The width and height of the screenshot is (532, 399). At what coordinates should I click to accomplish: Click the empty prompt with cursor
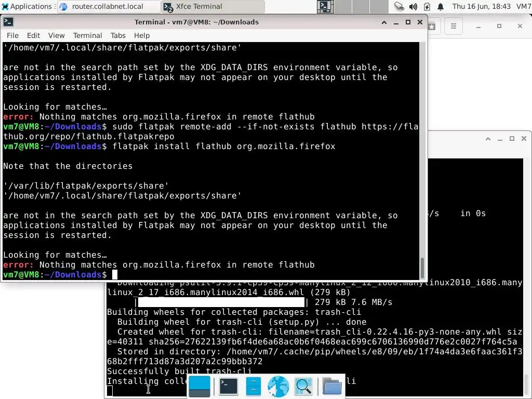(114, 274)
